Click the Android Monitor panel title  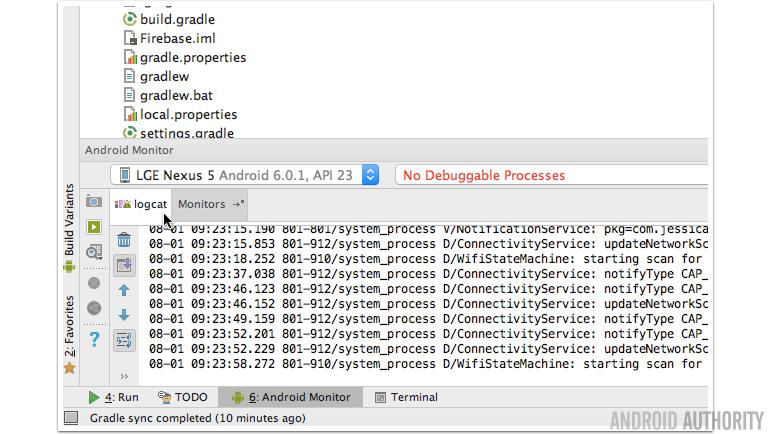129,150
